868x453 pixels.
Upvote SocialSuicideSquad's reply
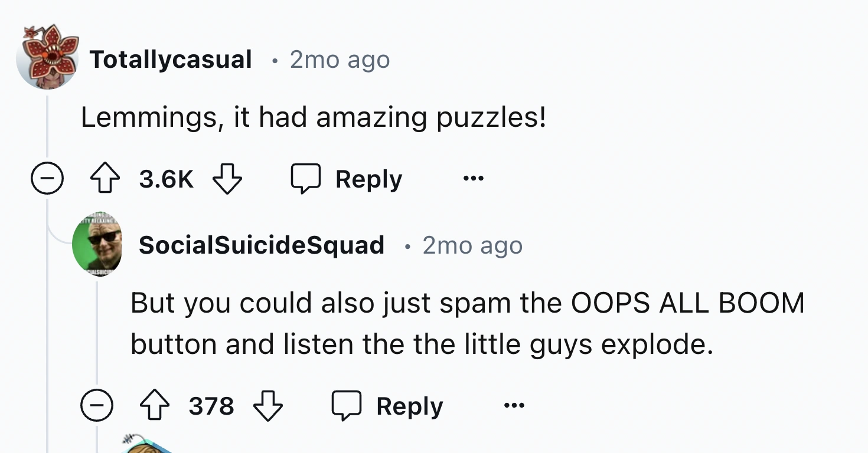tap(155, 406)
